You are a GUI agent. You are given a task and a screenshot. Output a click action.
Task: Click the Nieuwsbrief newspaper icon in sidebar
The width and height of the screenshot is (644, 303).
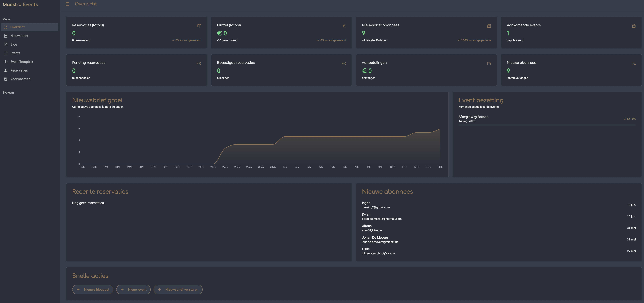coord(6,36)
